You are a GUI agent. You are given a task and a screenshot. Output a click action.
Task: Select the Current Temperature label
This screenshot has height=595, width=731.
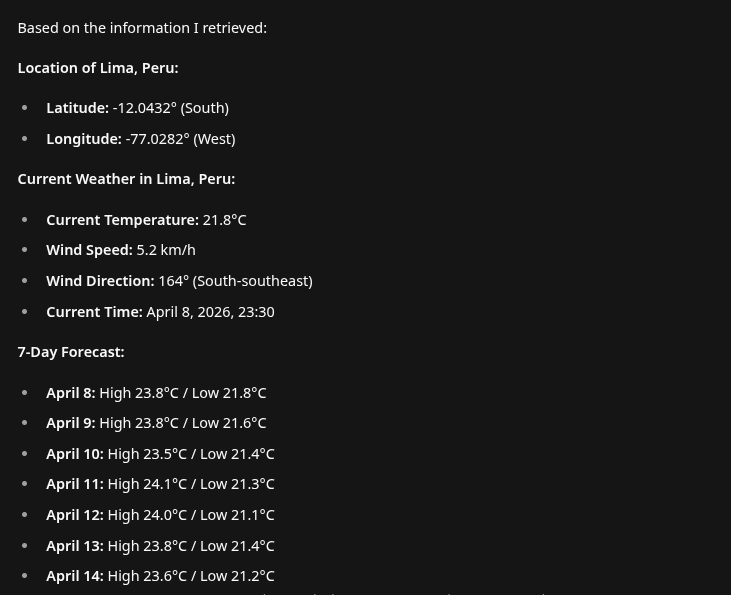[122, 220]
